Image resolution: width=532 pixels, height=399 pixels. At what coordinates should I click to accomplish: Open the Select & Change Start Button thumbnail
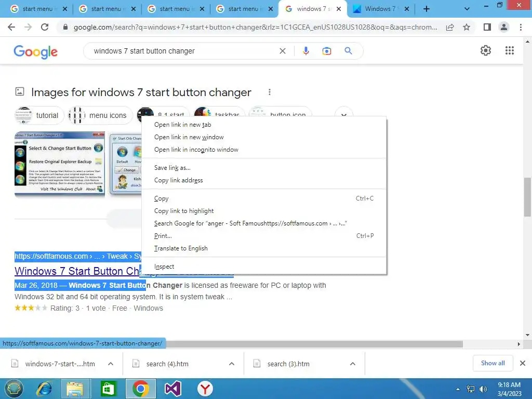(60, 164)
